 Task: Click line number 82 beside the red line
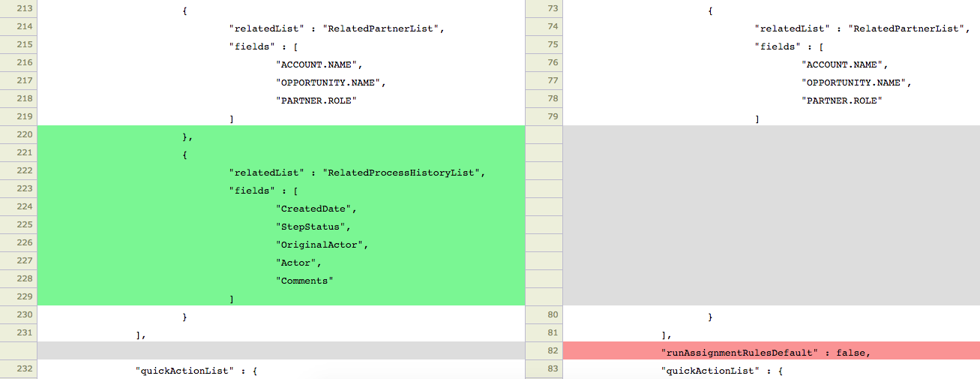coord(553,352)
